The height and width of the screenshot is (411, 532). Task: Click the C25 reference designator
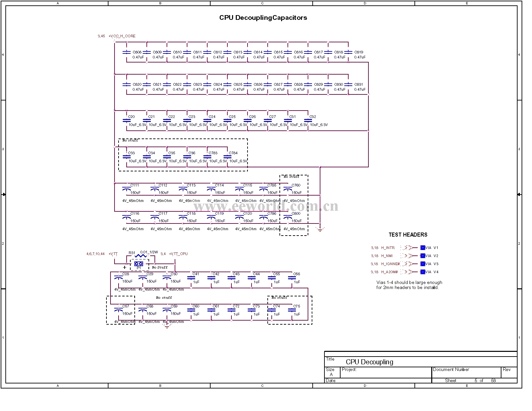(x=232, y=117)
